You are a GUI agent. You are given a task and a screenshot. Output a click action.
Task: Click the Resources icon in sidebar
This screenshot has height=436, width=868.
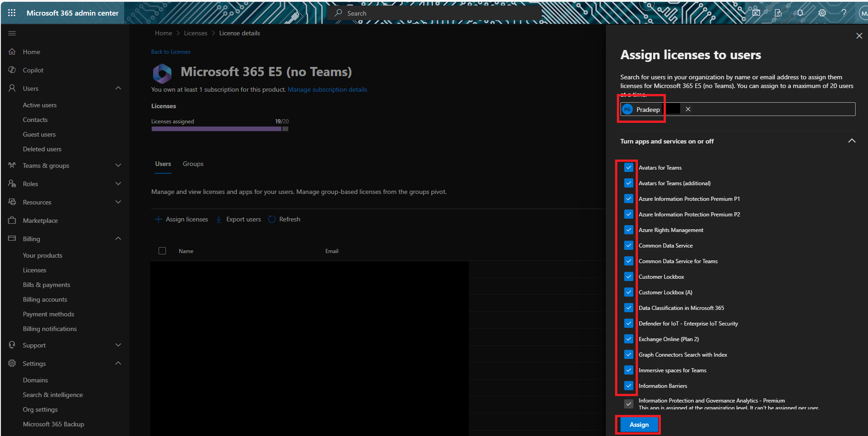tap(12, 202)
